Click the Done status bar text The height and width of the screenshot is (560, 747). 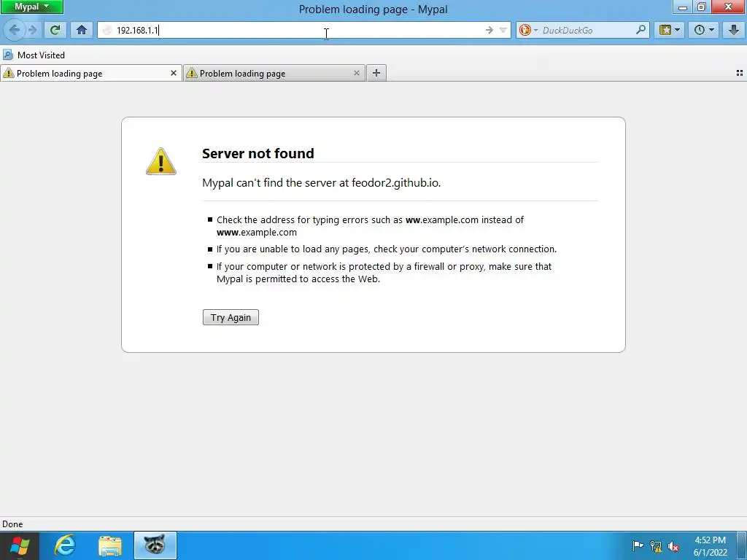(x=12, y=524)
